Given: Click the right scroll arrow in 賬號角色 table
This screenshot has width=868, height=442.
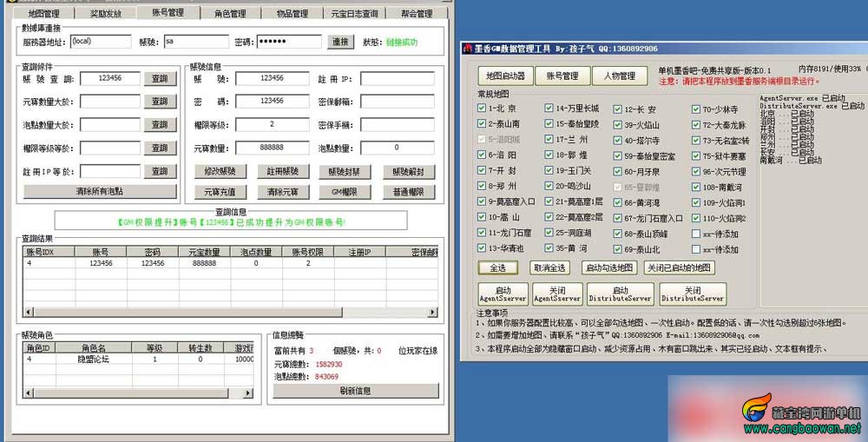Looking at the screenshot, I should [248, 393].
